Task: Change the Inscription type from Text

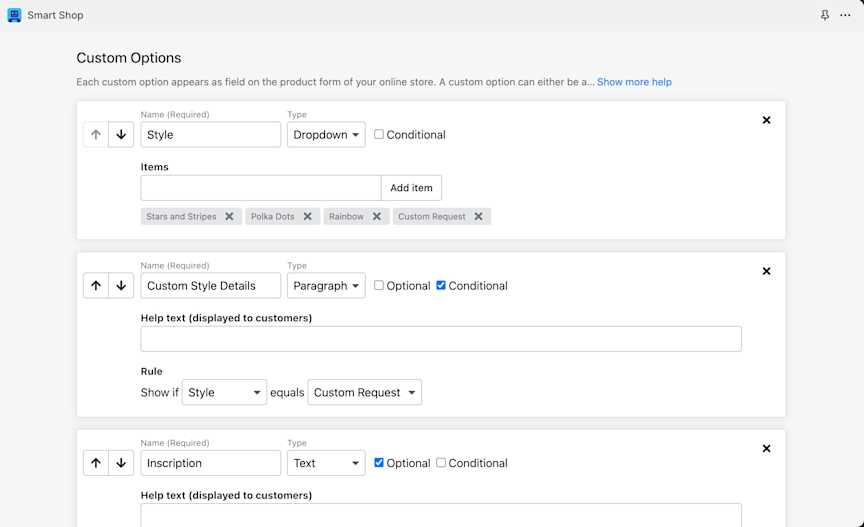Action: tap(326, 463)
